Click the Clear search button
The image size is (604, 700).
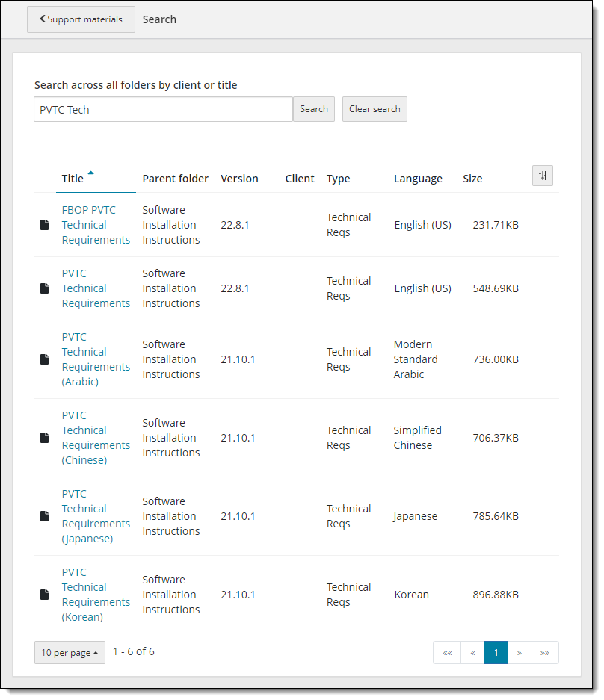[375, 109]
